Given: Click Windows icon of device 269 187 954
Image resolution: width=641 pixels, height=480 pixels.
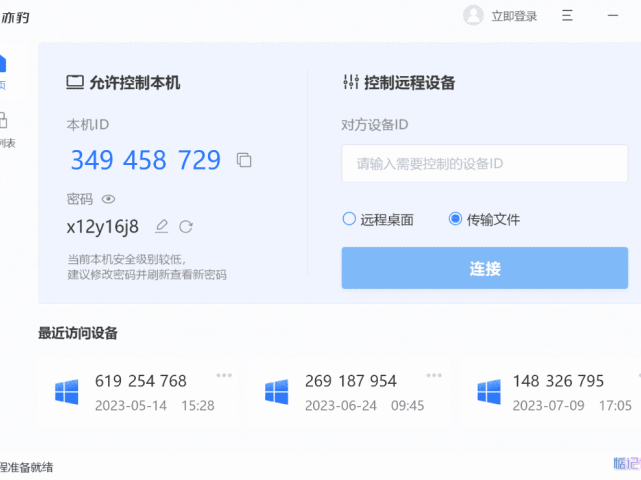Looking at the screenshot, I should click(277, 392).
